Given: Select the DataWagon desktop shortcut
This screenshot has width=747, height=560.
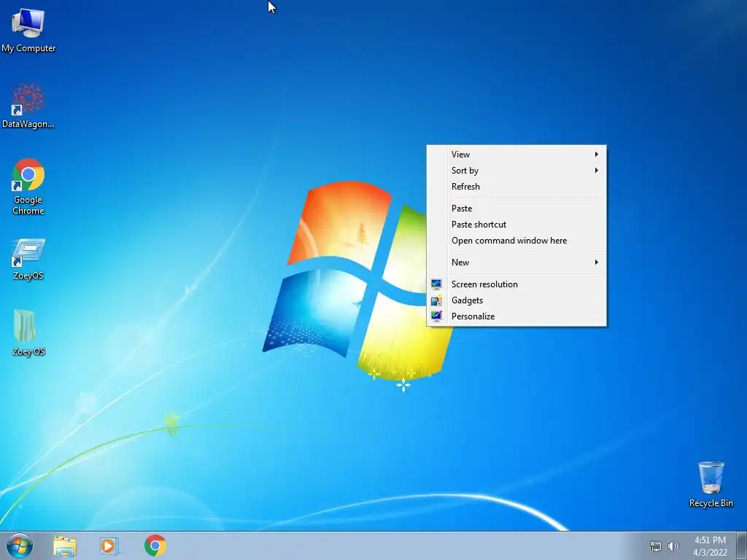Looking at the screenshot, I should pyautogui.click(x=28, y=106).
